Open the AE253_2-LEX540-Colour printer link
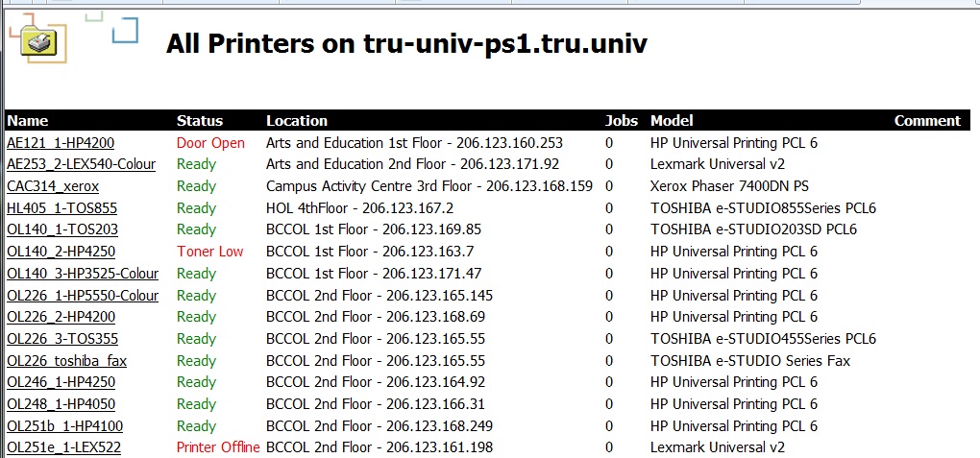Screen dimensions: 980x458 (81, 164)
